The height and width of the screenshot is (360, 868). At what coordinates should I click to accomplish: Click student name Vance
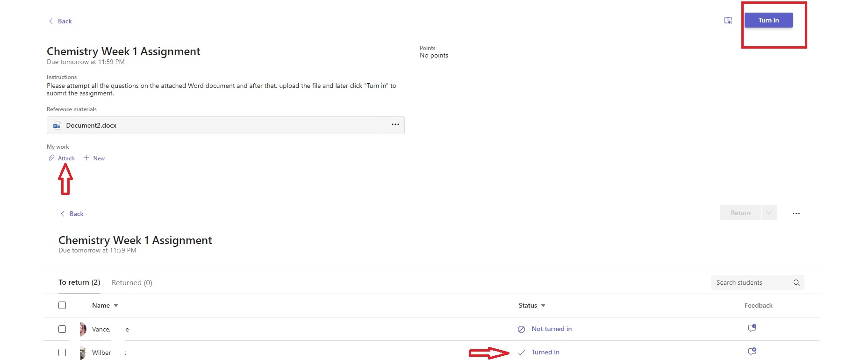pyautogui.click(x=101, y=329)
